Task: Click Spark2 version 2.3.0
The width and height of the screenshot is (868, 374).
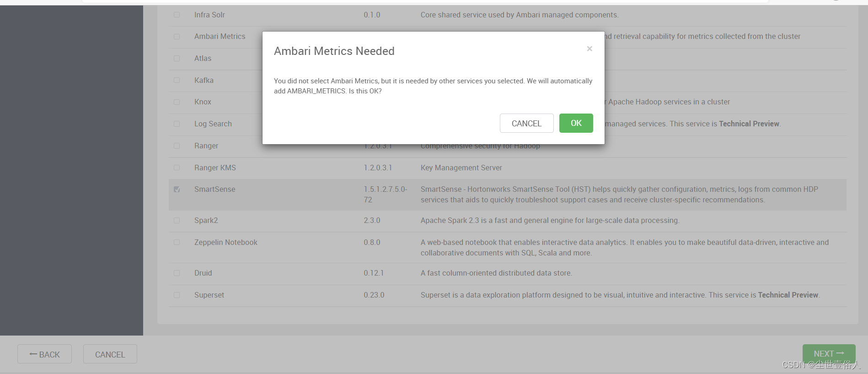Action: [x=372, y=220]
